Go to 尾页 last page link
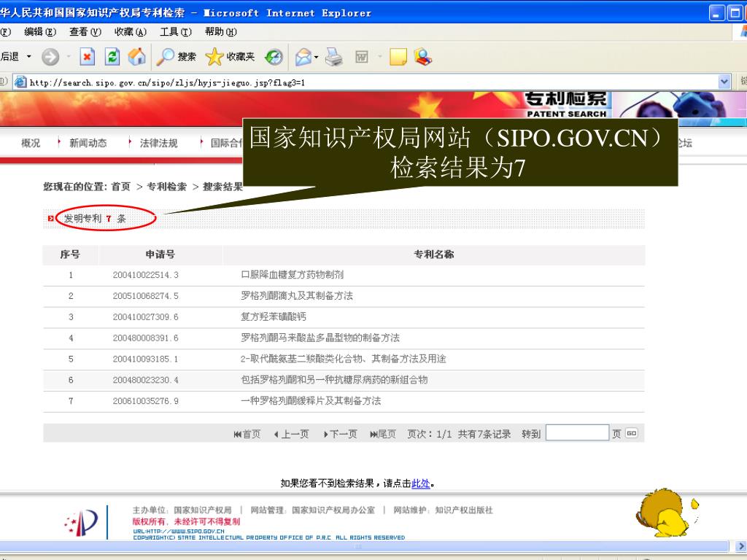 click(383, 434)
